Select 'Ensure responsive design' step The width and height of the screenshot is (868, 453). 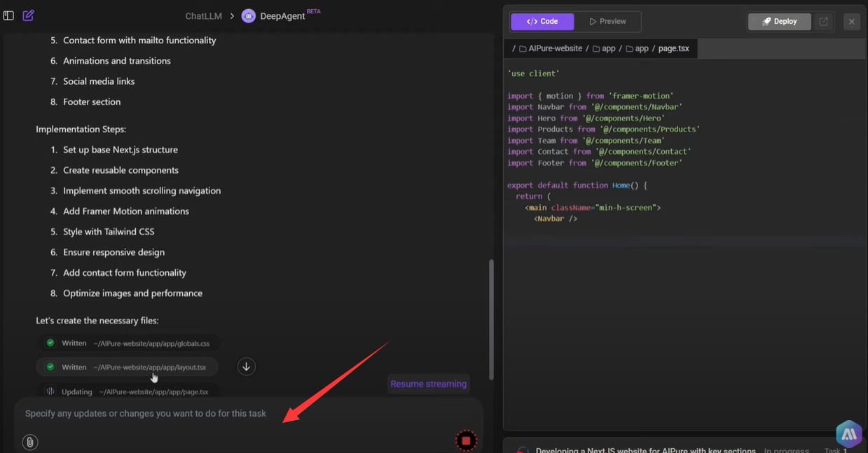(113, 252)
